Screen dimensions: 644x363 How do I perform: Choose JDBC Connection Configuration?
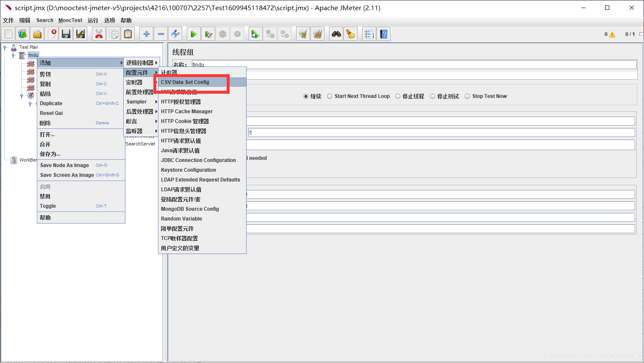[202, 160]
